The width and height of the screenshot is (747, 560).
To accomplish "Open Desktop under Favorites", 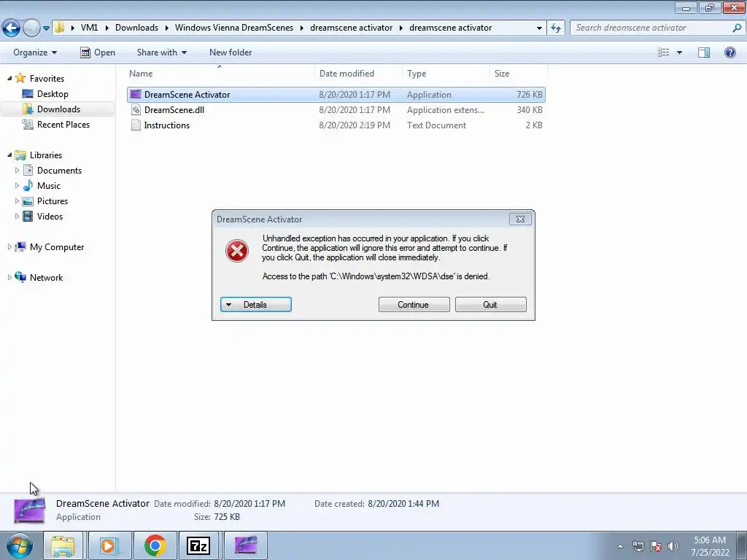I will coord(53,94).
